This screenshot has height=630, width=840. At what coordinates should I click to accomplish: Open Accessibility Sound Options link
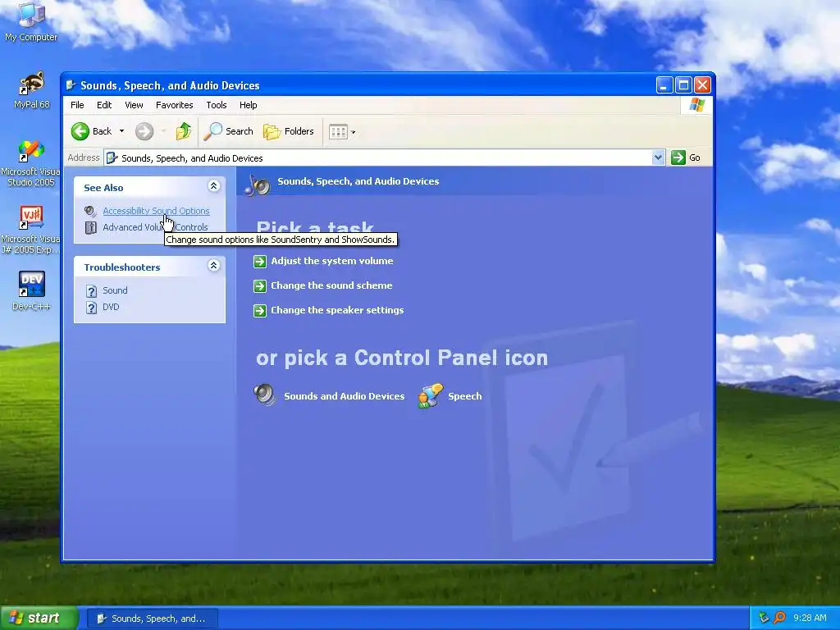pyautogui.click(x=156, y=211)
